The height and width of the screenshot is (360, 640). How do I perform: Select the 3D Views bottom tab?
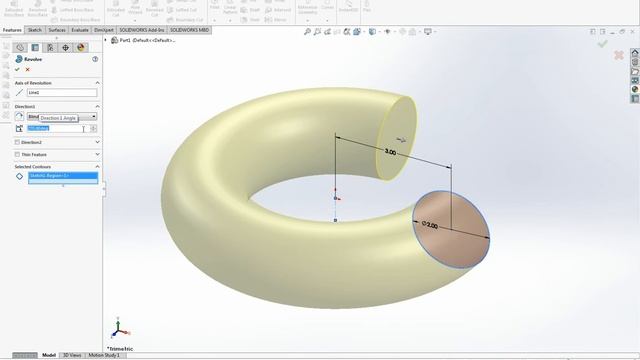pyautogui.click(x=72, y=355)
